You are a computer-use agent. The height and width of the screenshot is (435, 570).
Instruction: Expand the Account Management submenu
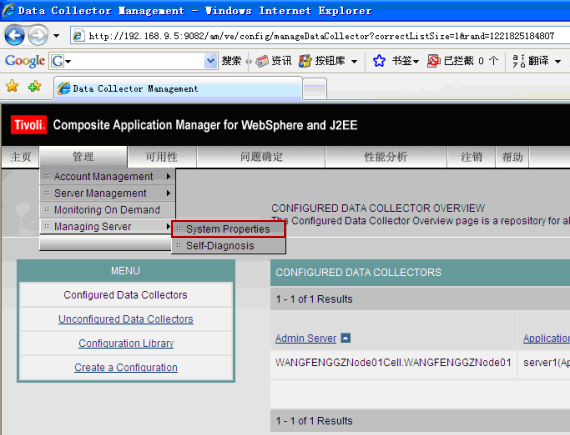click(107, 177)
